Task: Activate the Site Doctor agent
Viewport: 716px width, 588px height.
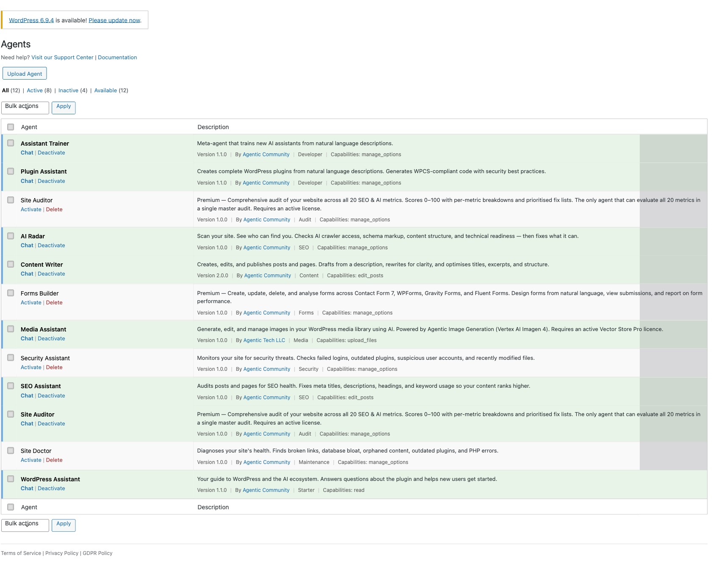Action: [31, 460]
